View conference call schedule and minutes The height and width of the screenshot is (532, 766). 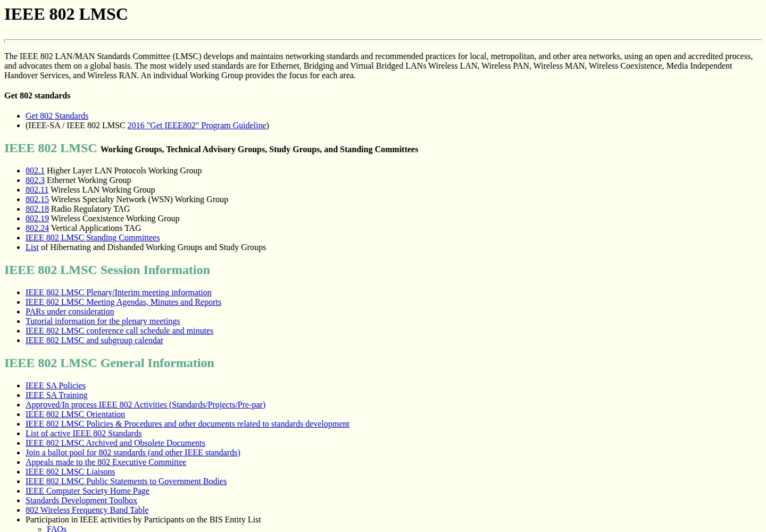(119, 331)
